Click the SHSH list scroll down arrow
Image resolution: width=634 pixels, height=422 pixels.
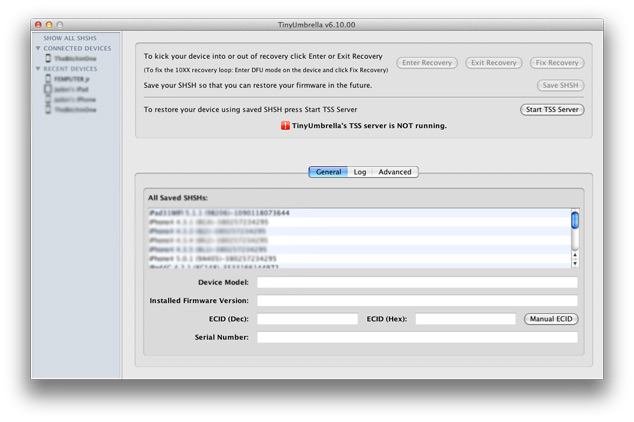574,263
